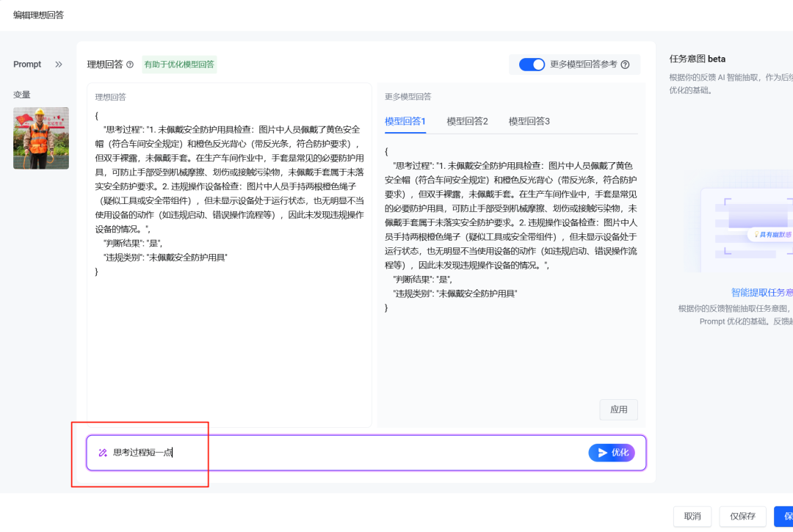Click the 编辑理想回答 dialog title
This screenshot has height=532, width=793.
(x=38, y=15)
